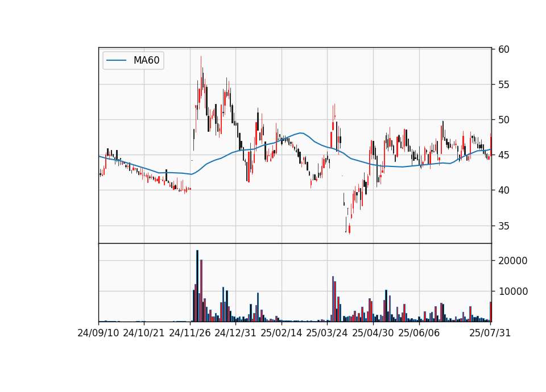The height and width of the screenshot is (392, 546).
Task: Click the 50 price axis label
Action: tap(504, 120)
